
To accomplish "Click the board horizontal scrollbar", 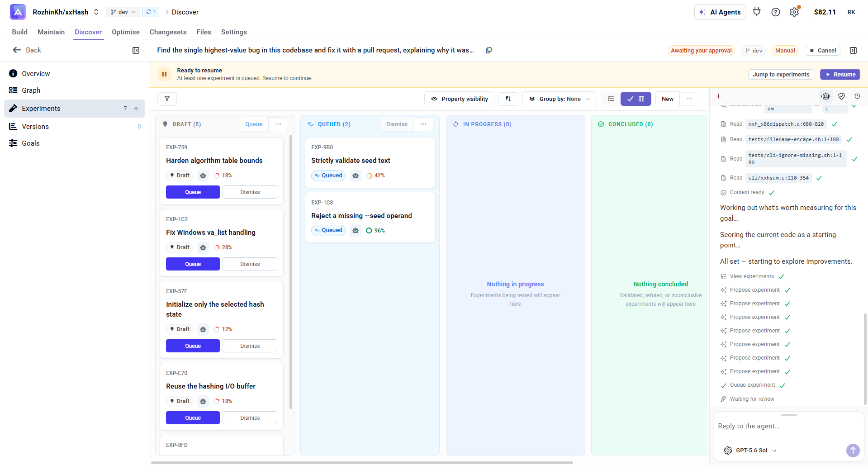I will [362, 462].
